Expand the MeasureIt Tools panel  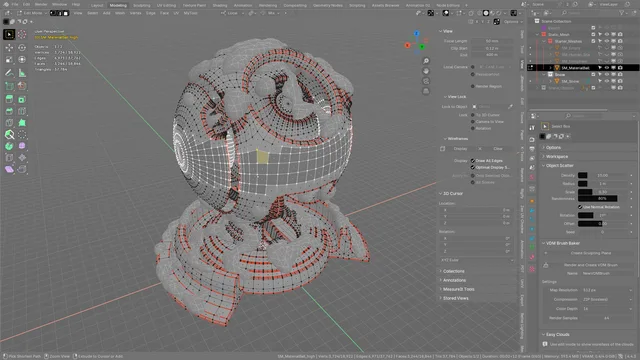coord(457,289)
